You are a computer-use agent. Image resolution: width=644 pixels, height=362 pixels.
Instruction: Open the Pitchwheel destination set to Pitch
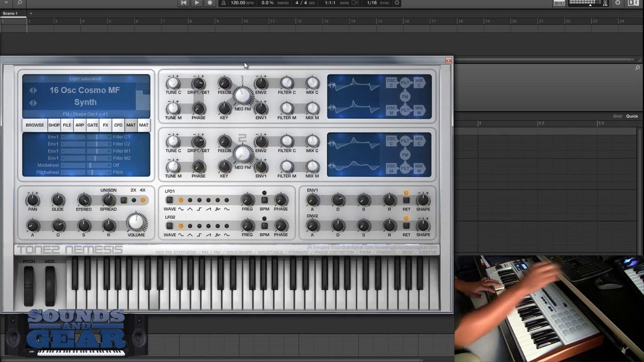pyautogui.click(x=118, y=172)
